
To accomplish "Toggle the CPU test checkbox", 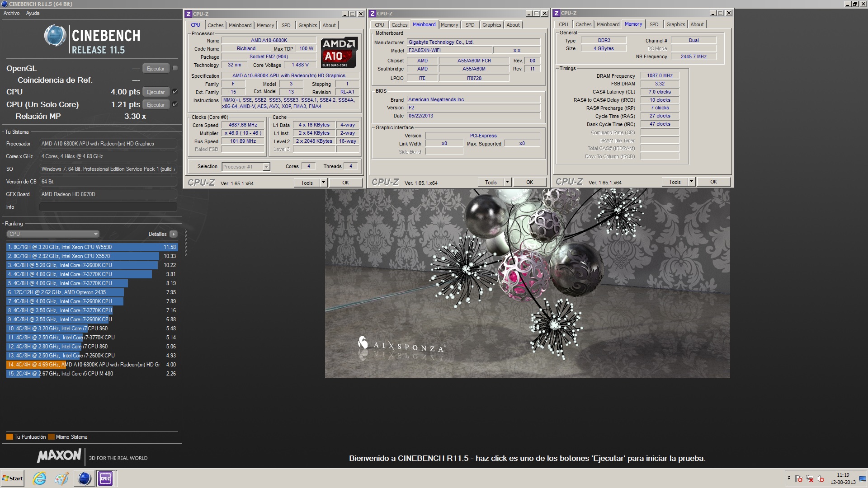I will point(175,92).
